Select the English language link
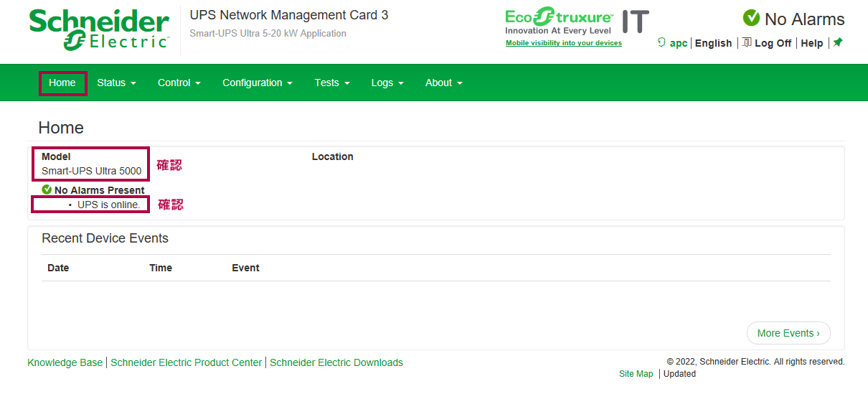This screenshot has width=868, height=417. click(x=714, y=43)
